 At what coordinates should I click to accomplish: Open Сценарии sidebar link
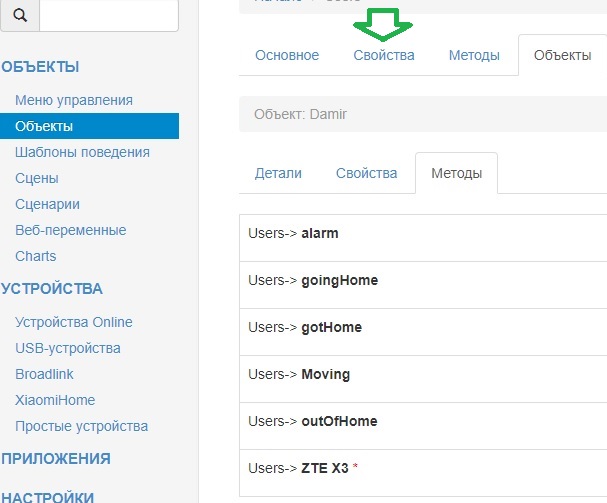pos(47,204)
